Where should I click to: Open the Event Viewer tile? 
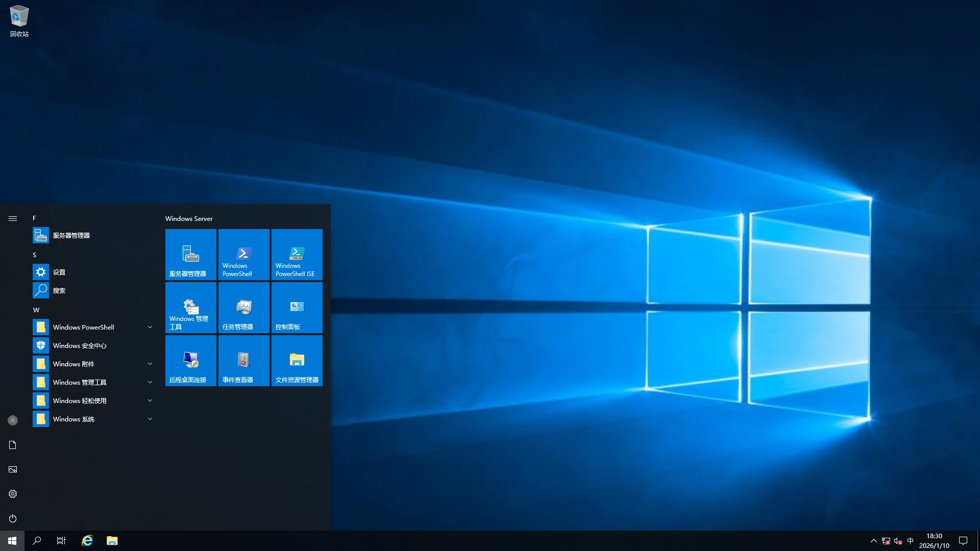243,360
